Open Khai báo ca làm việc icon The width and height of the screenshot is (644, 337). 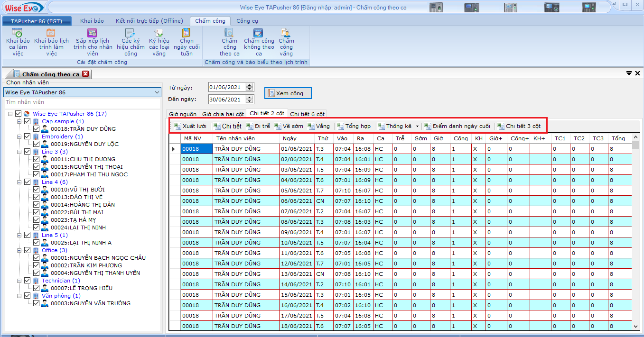18,33
